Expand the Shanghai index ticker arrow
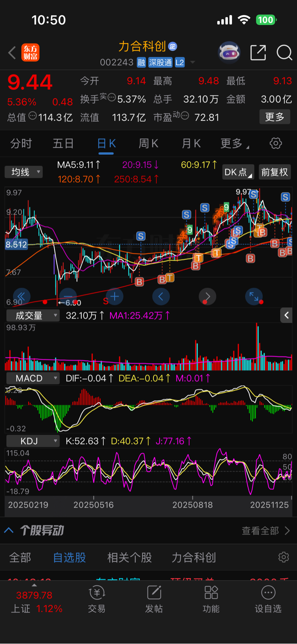The width and height of the screenshot is (297, 644). [x=34, y=585]
